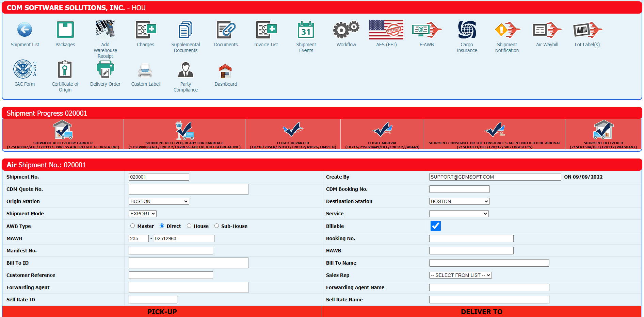Open Supplemental Documents icon

coord(186,30)
